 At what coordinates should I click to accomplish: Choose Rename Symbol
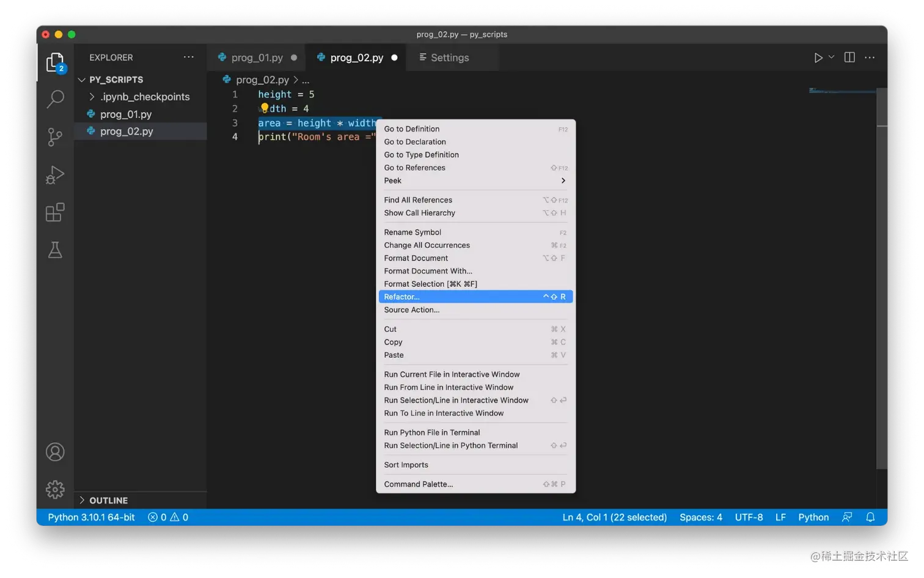(x=475, y=232)
